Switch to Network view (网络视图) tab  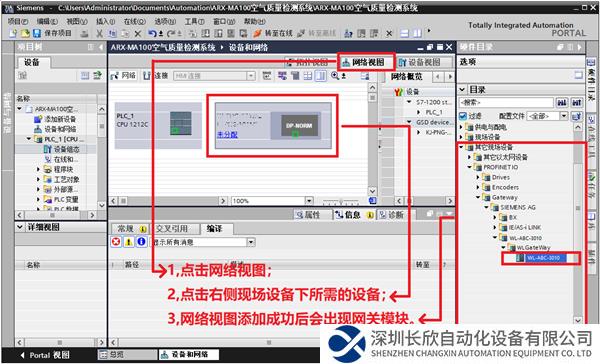pos(363,62)
